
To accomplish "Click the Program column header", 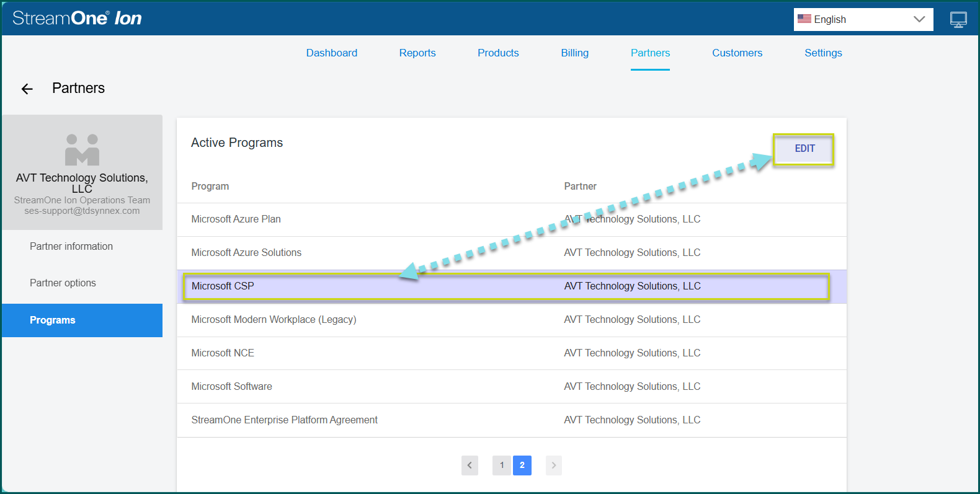I will click(210, 187).
